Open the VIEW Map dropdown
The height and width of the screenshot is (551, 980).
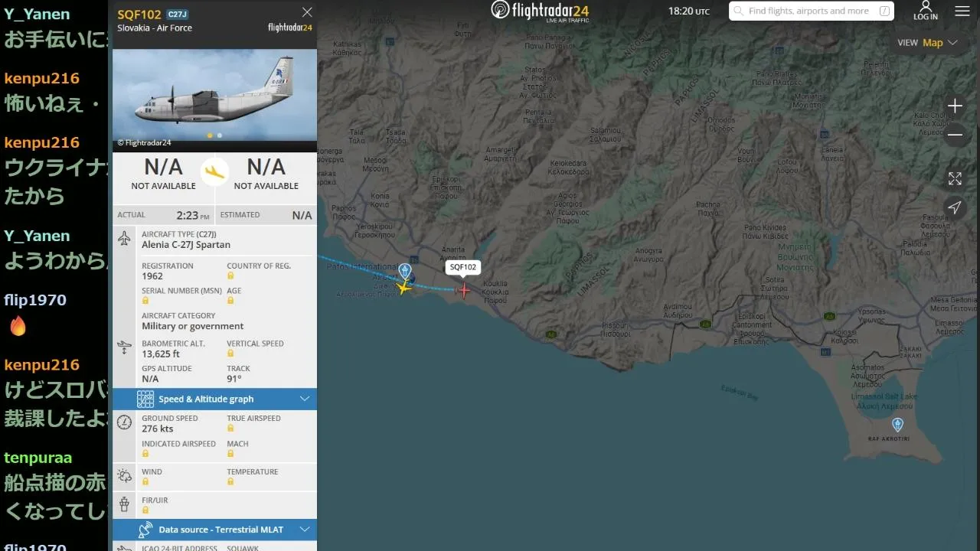coord(927,43)
